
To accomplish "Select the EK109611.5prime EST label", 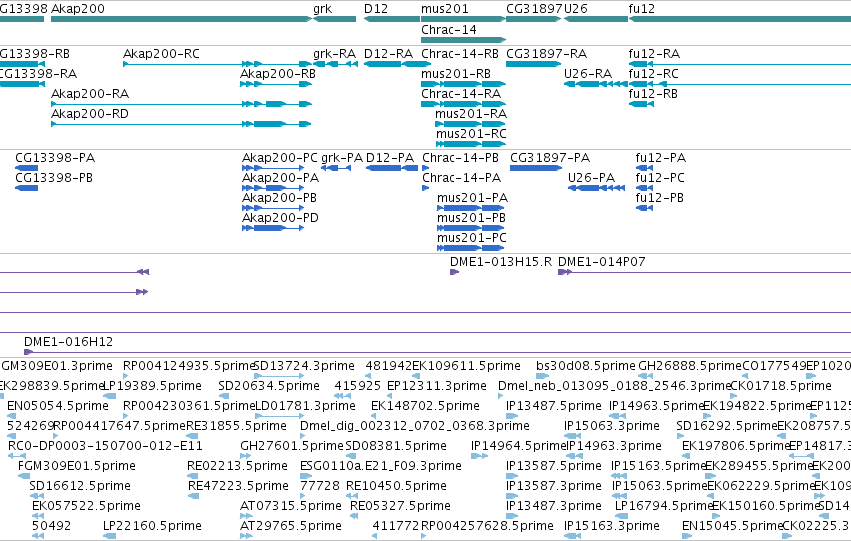I will pyautogui.click(x=466, y=366).
